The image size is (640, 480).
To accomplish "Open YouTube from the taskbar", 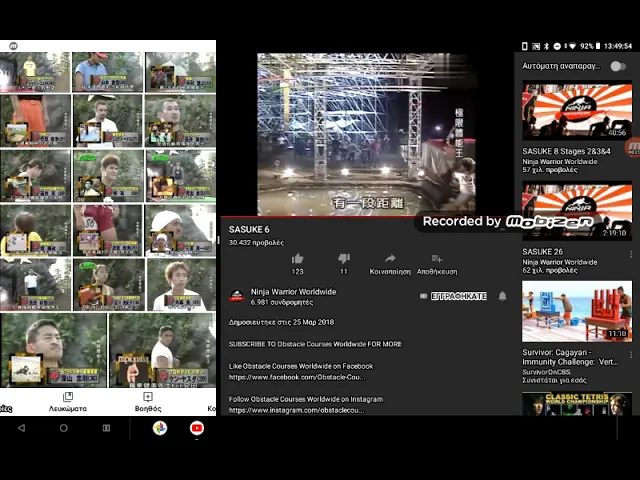I will click(197, 428).
